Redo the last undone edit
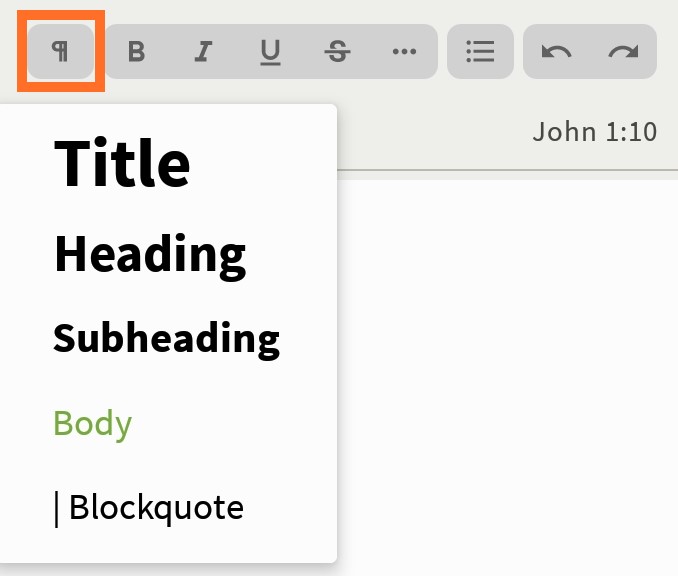Viewport: 678px width, 576px height. click(623, 52)
